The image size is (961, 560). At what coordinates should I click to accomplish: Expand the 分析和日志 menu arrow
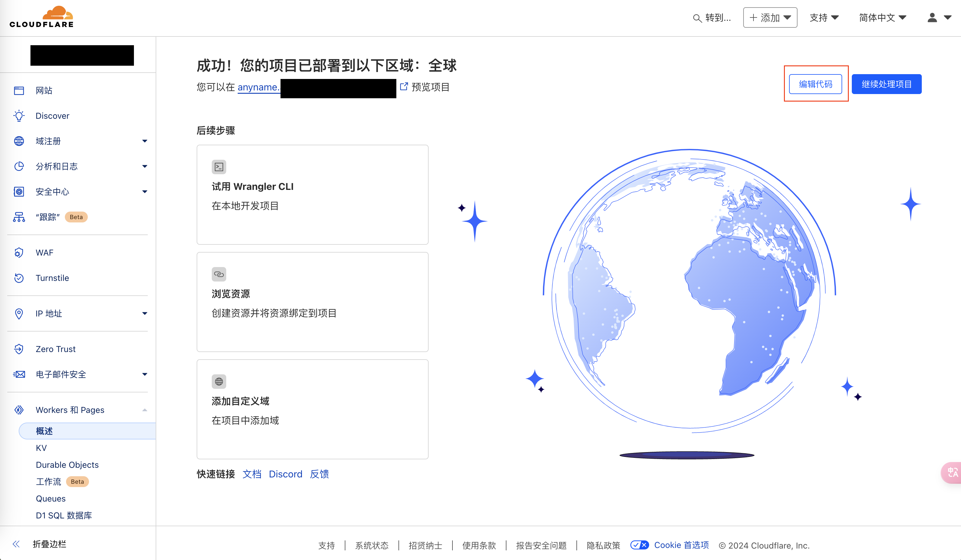click(144, 166)
